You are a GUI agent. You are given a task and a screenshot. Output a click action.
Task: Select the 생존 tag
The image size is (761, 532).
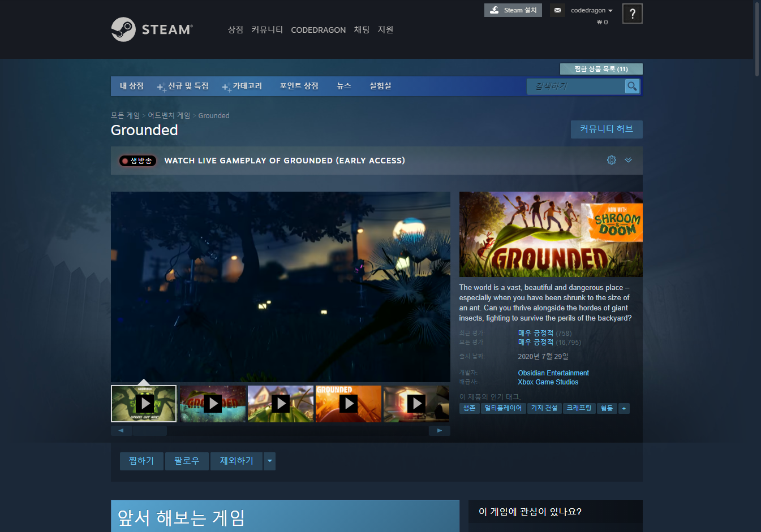470,408
